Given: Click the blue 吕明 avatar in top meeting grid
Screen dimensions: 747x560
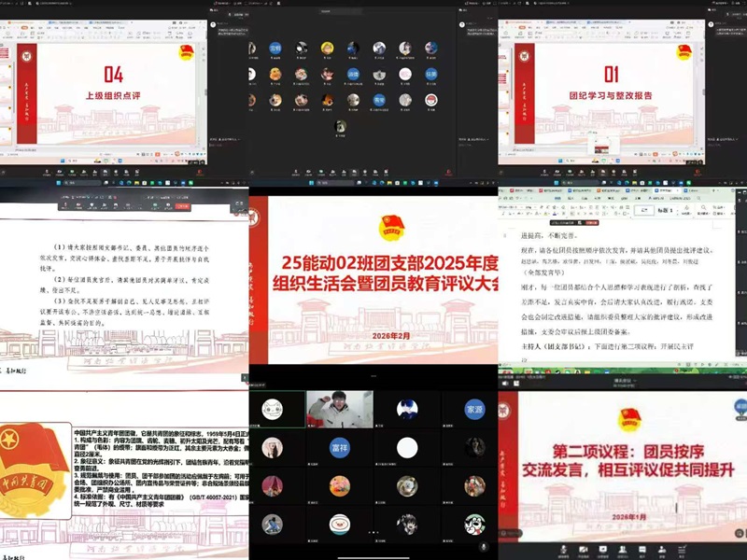Looking at the screenshot, I should click(x=275, y=49).
